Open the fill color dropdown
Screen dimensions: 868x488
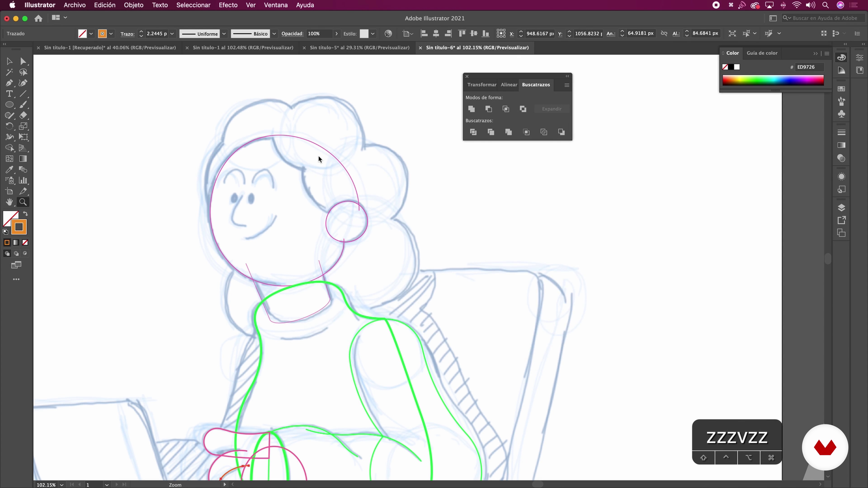click(91, 34)
